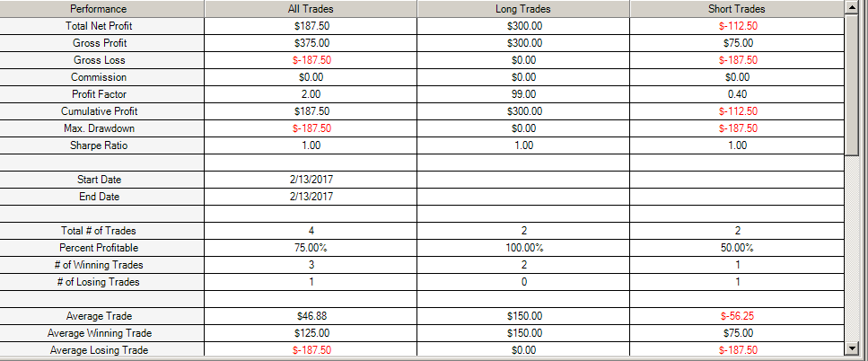The height and width of the screenshot is (361, 868).
Task: Select the Average Trade $46.88 cell
Action: [x=311, y=316]
